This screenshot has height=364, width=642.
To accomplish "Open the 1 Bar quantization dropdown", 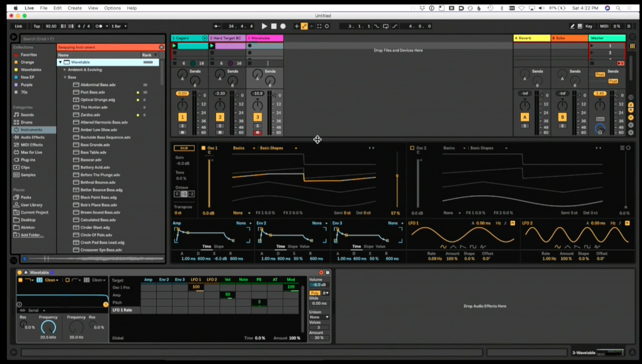I will tap(119, 26).
